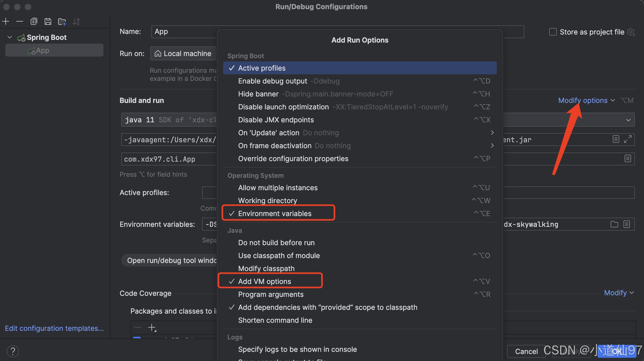This screenshot has height=361, width=644.
Task: Browse environment variables folder icon
Action: pos(614,224)
